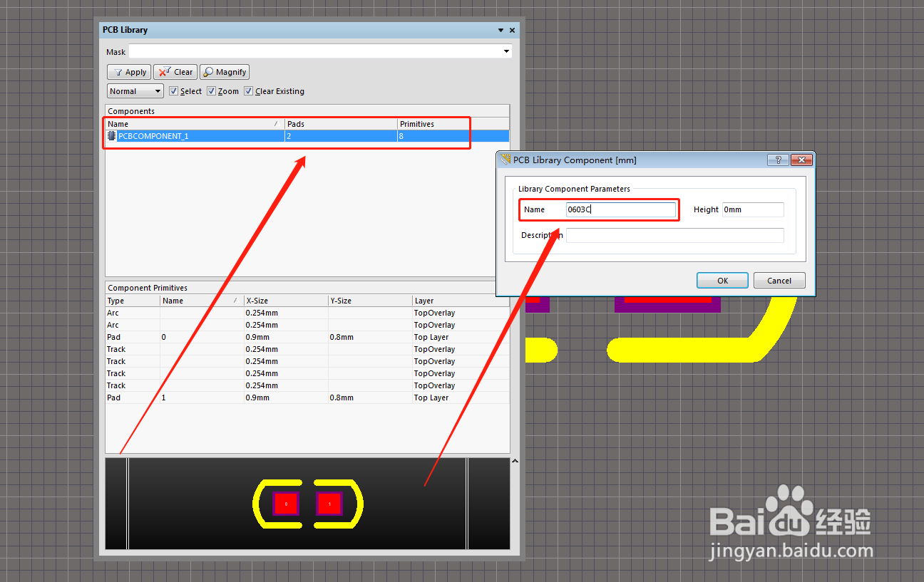Sort primitives by Layer column header

click(461, 301)
